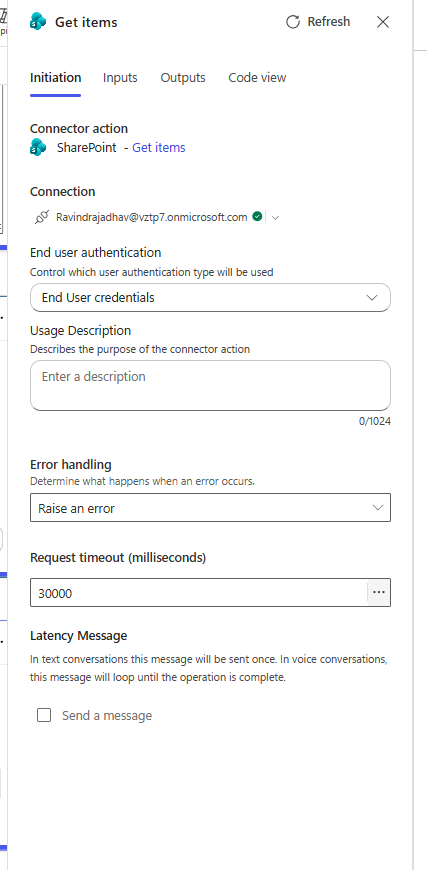This screenshot has width=427, height=870.
Task: Open the three-dots menu in Request timeout
Action: (379, 593)
